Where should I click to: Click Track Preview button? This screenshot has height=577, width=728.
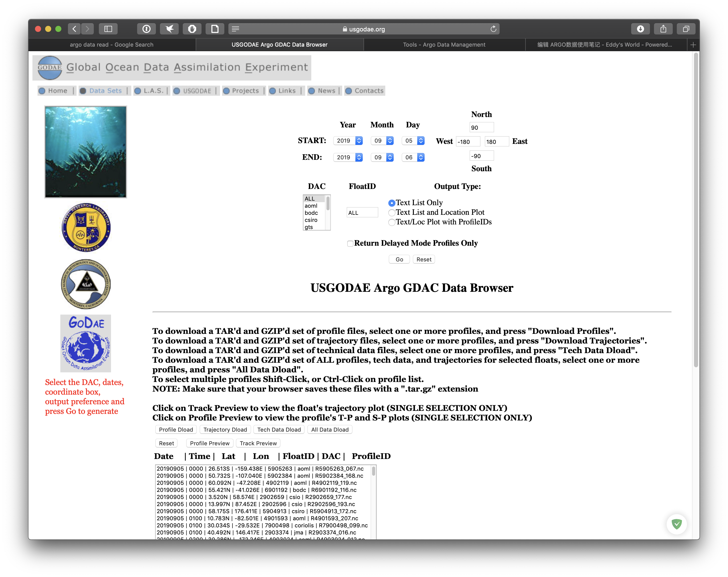click(258, 443)
